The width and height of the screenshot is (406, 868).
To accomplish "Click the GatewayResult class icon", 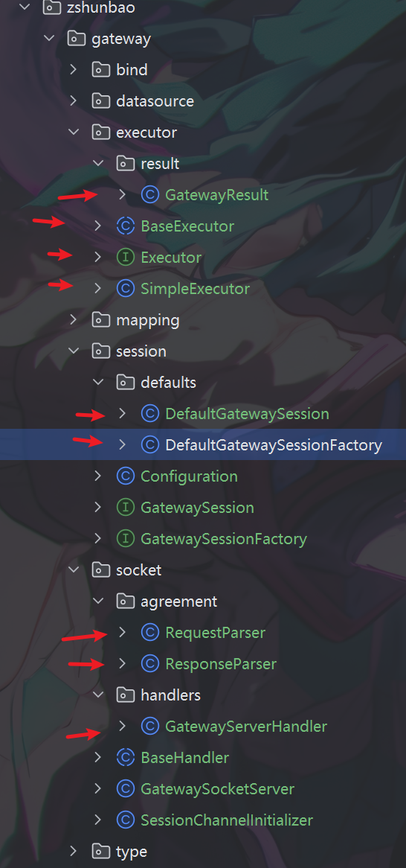I will (x=150, y=195).
